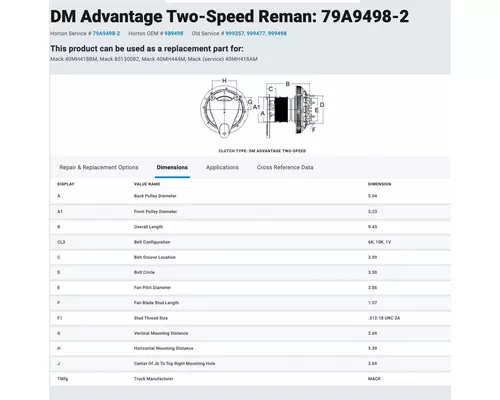Click the Dimension column header

[x=379, y=184]
